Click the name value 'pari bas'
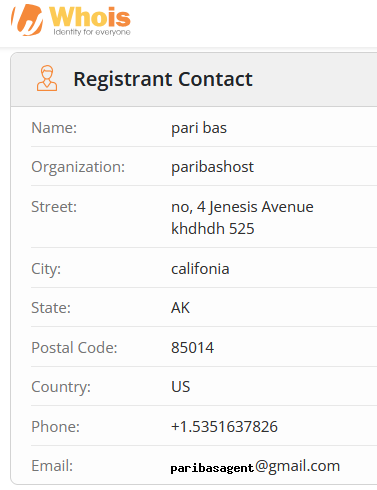377x490 pixels. (x=199, y=128)
